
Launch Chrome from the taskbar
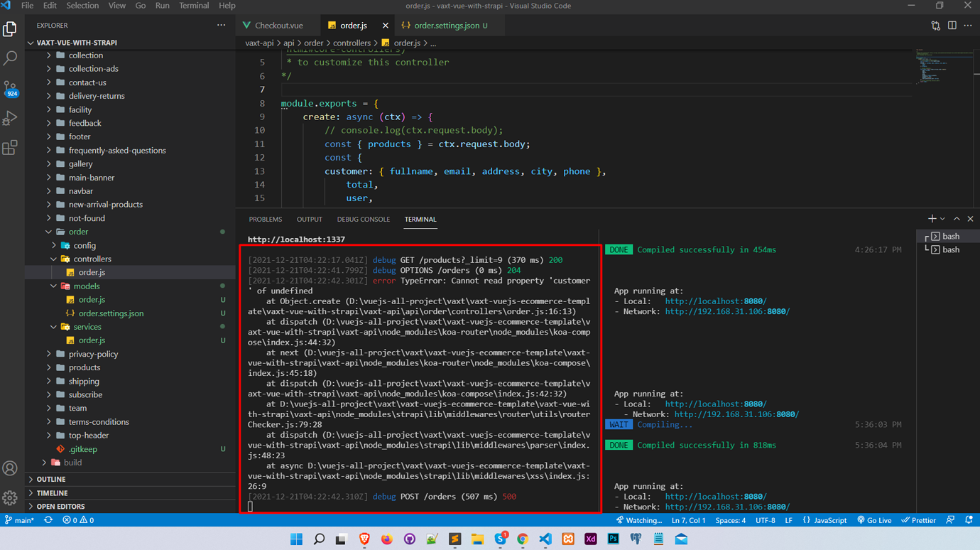pos(522,538)
